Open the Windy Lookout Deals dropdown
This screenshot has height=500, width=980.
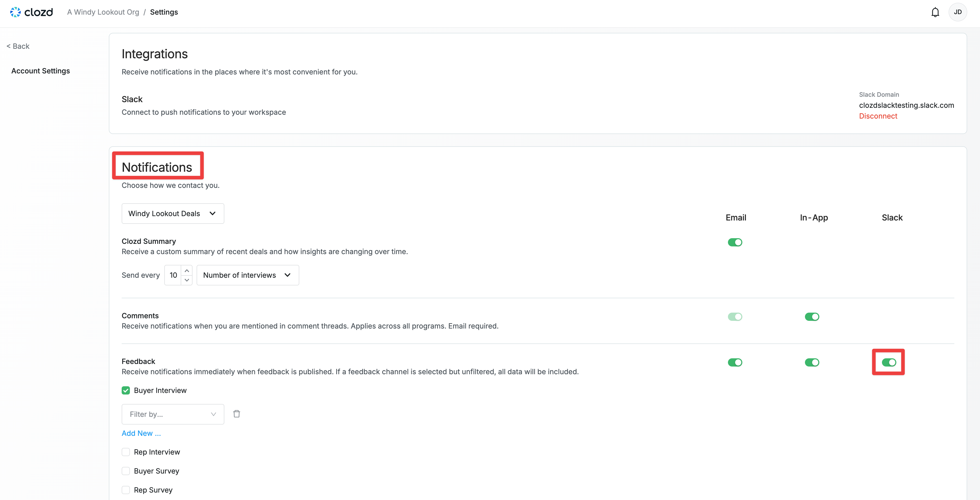pyautogui.click(x=173, y=214)
